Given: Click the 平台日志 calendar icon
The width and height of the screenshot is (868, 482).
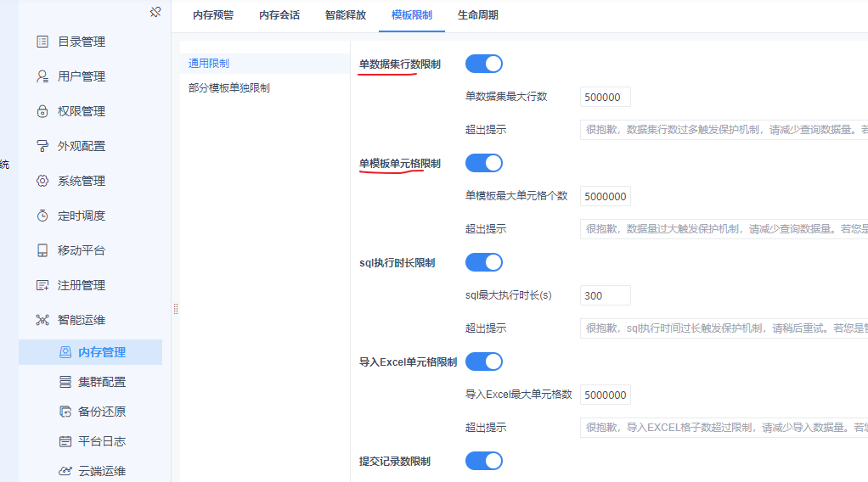Looking at the screenshot, I should 65,441.
